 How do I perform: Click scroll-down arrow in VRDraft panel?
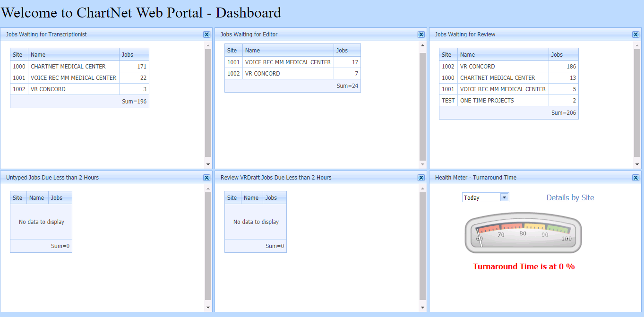[x=422, y=308]
